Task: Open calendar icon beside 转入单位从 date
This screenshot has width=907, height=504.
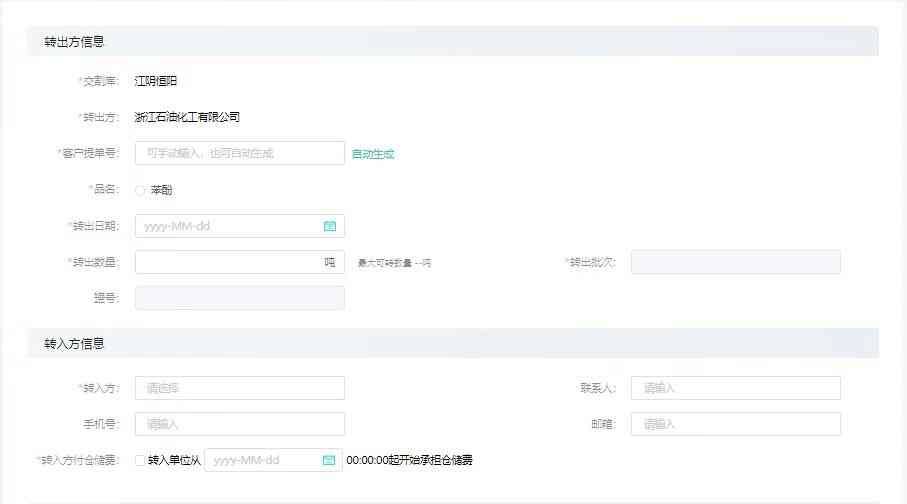Action: coord(329,460)
